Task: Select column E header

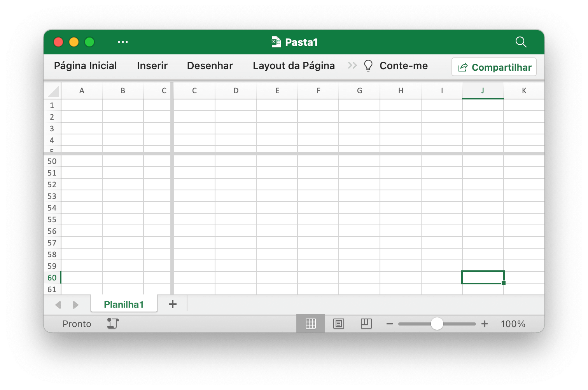Action: coord(277,91)
